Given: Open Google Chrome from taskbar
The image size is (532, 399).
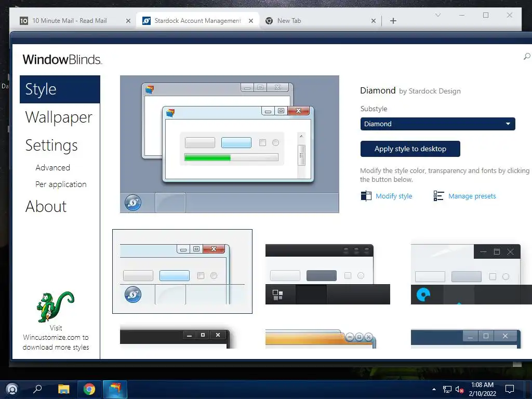Looking at the screenshot, I should click(x=89, y=389).
